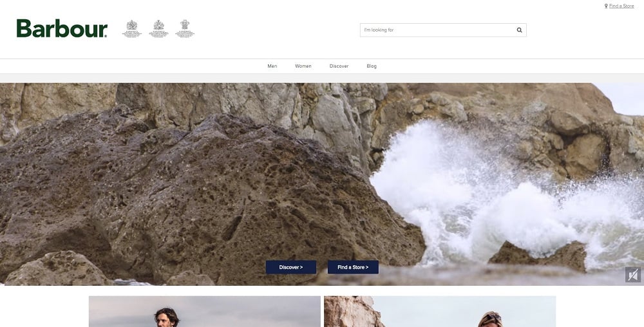Open the Men menu

[x=272, y=66]
